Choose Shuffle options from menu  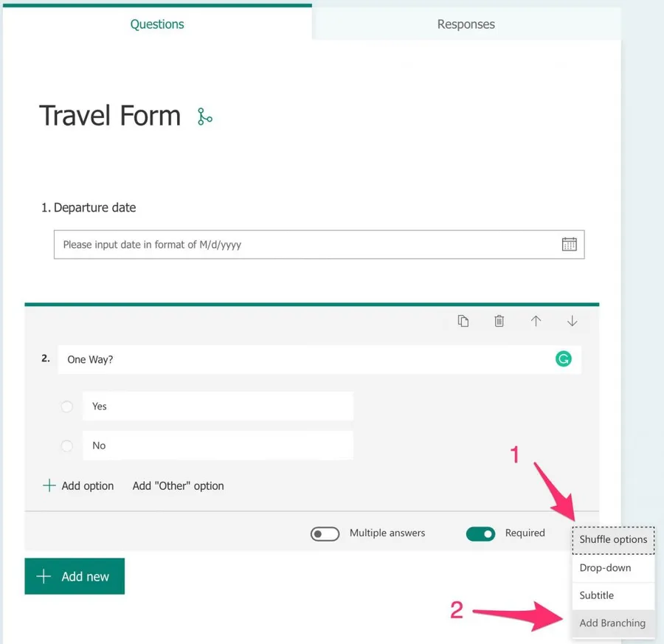coord(613,539)
